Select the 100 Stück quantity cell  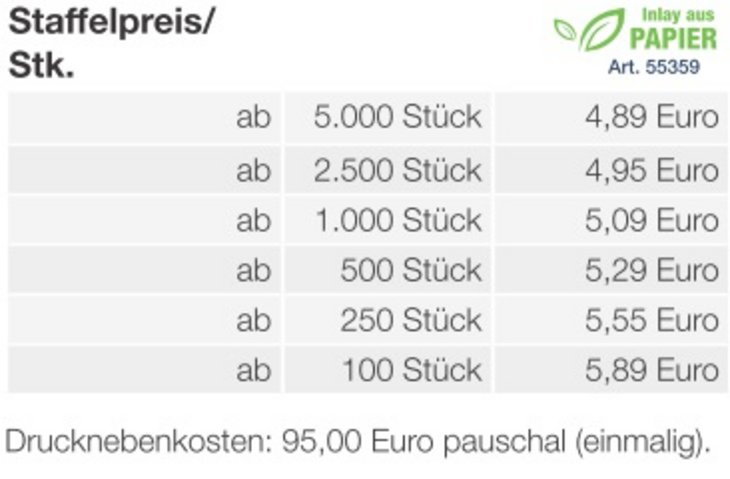pos(388,370)
